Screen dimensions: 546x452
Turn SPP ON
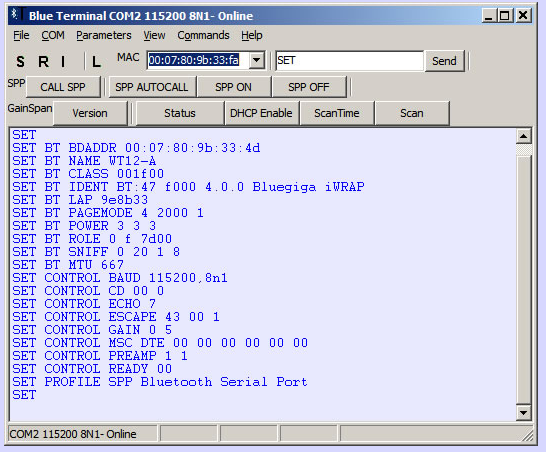[233, 87]
